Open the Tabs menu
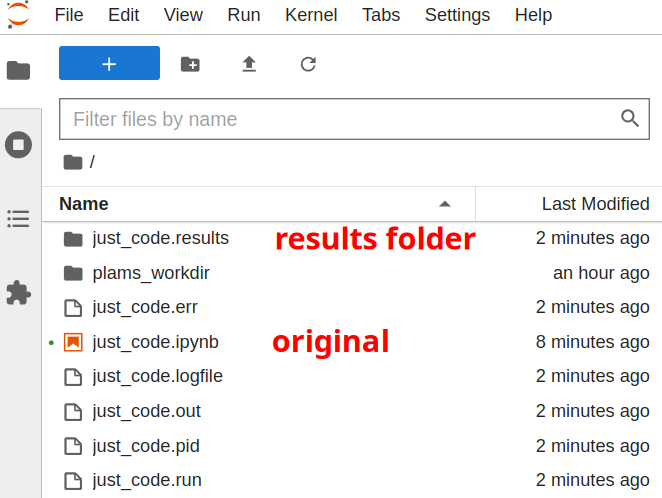This screenshot has height=498, width=662. coord(381,15)
